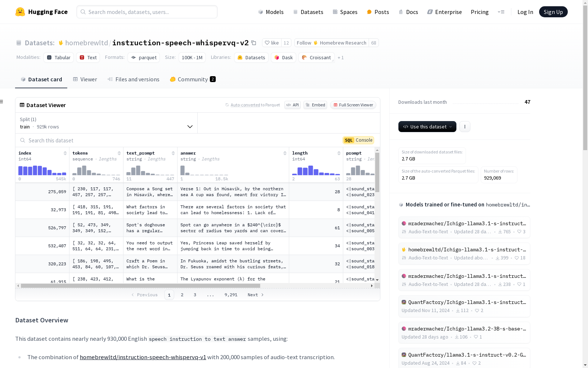Open the Files and versions tab

click(x=133, y=79)
